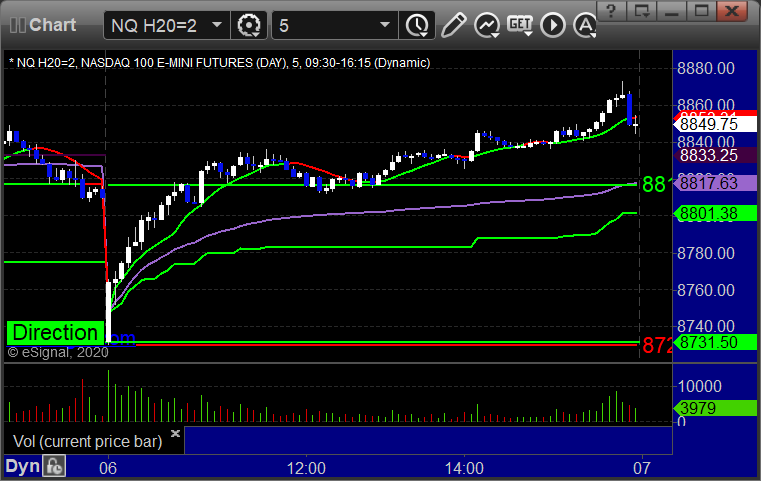The width and height of the screenshot is (761, 481).
Task: Click the 07 date axis label
Action: click(642, 468)
